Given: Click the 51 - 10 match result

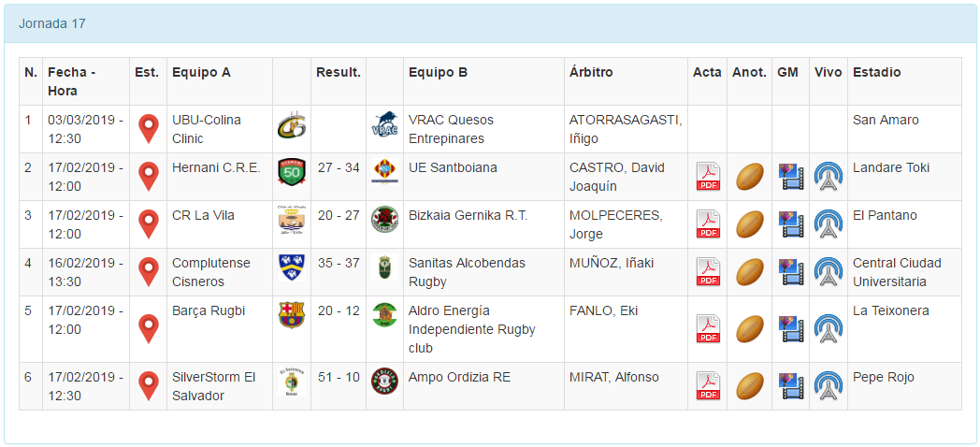Looking at the screenshot, I should (x=339, y=377).
